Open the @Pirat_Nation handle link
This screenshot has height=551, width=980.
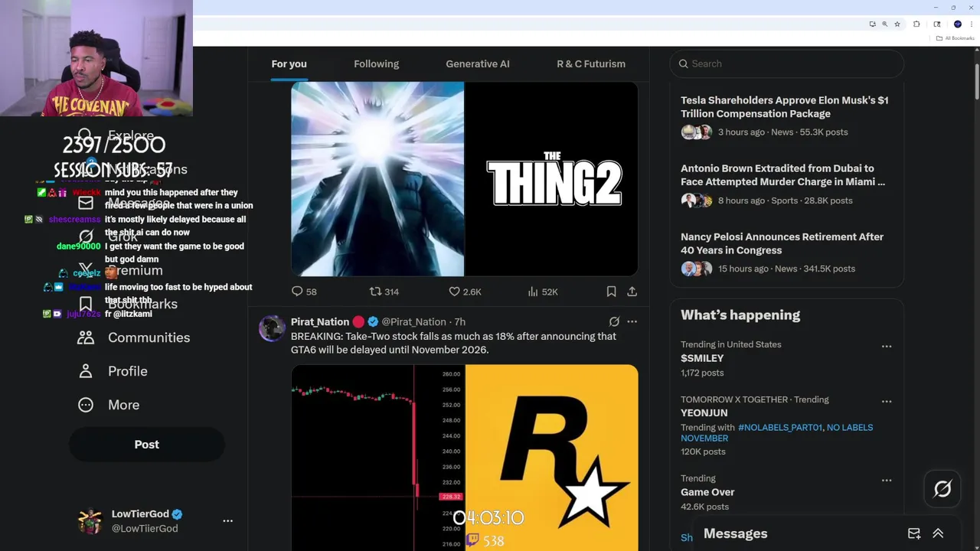[413, 322]
